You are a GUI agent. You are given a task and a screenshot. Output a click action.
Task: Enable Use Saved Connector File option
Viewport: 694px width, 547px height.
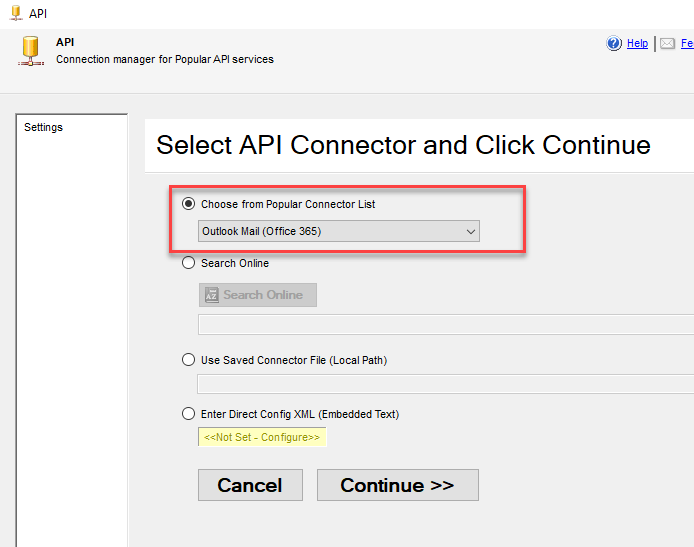pyautogui.click(x=189, y=360)
